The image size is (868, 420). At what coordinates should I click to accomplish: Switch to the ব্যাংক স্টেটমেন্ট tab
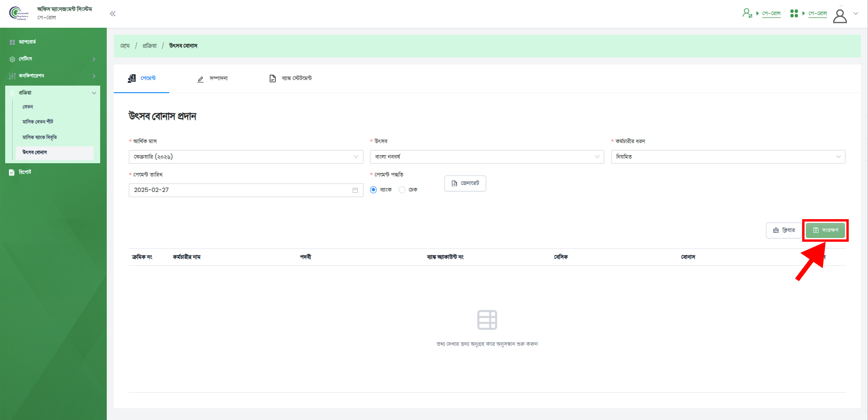click(x=291, y=79)
